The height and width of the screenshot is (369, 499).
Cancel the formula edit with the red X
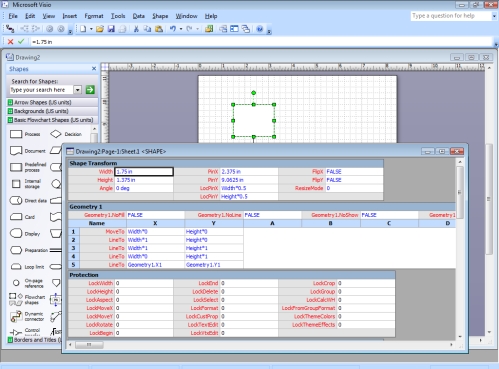10,42
